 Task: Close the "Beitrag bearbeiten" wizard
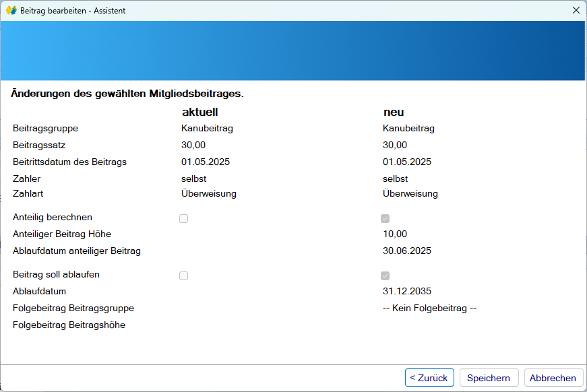[576, 10]
